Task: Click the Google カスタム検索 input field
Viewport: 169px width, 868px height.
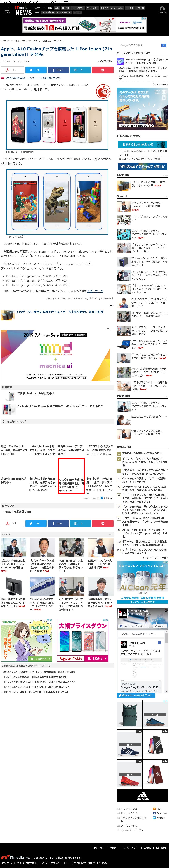Action: [139, 45]
